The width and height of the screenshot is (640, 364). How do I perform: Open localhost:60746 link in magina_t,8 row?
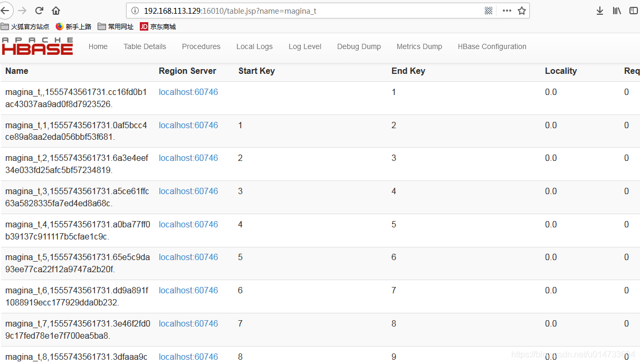[188, 357]
